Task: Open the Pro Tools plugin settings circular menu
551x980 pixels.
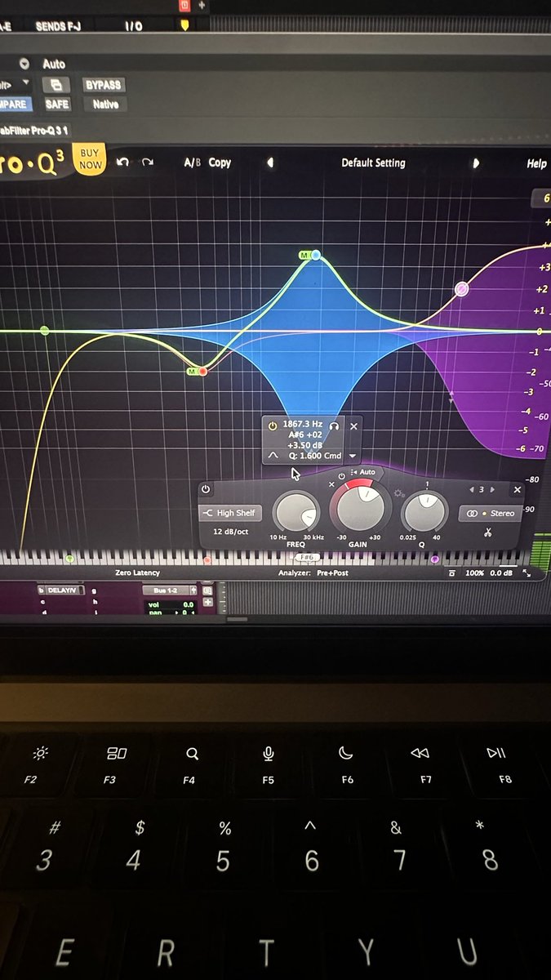Action: [x=24, y=64]
